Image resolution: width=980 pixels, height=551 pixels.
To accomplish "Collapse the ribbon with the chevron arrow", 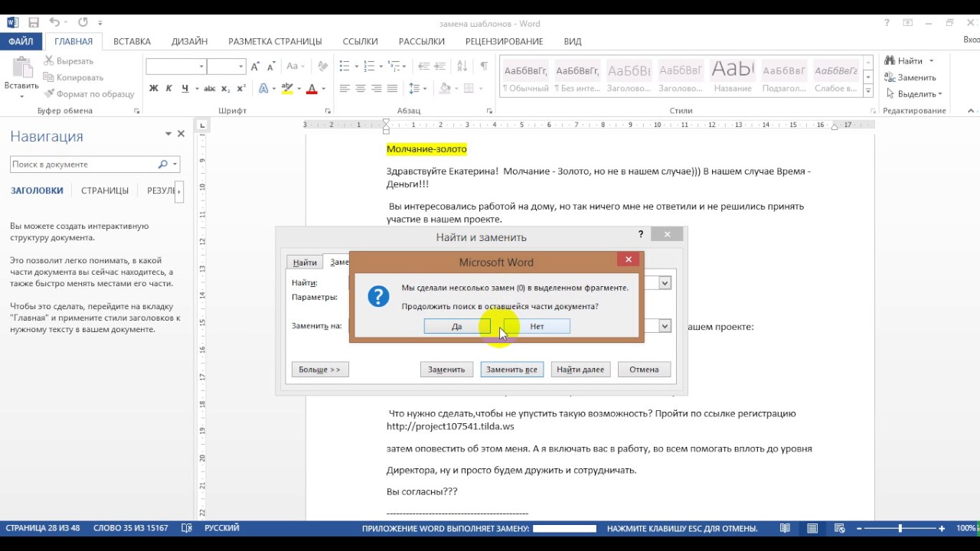I will [x=972, y=111].
